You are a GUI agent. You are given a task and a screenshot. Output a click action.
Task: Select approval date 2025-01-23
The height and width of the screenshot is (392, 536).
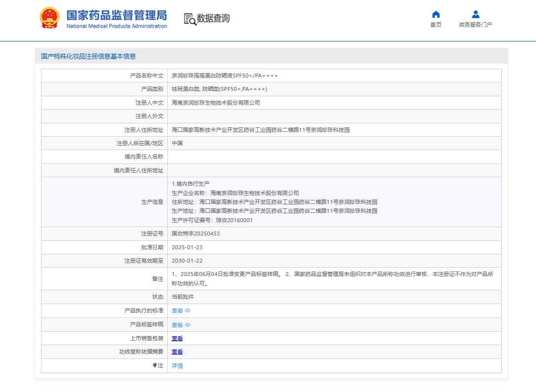pyautogui.click(x=187, y=247)
